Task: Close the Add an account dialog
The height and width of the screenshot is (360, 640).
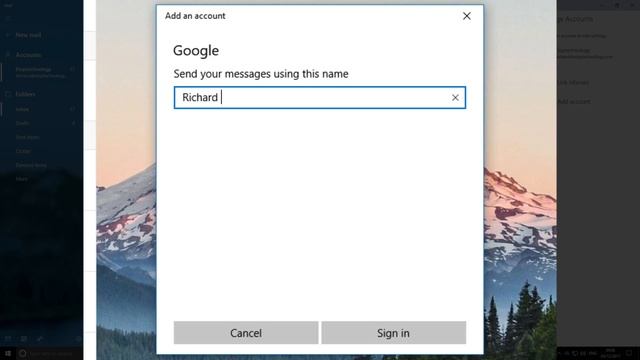Action: coord(467,16)
